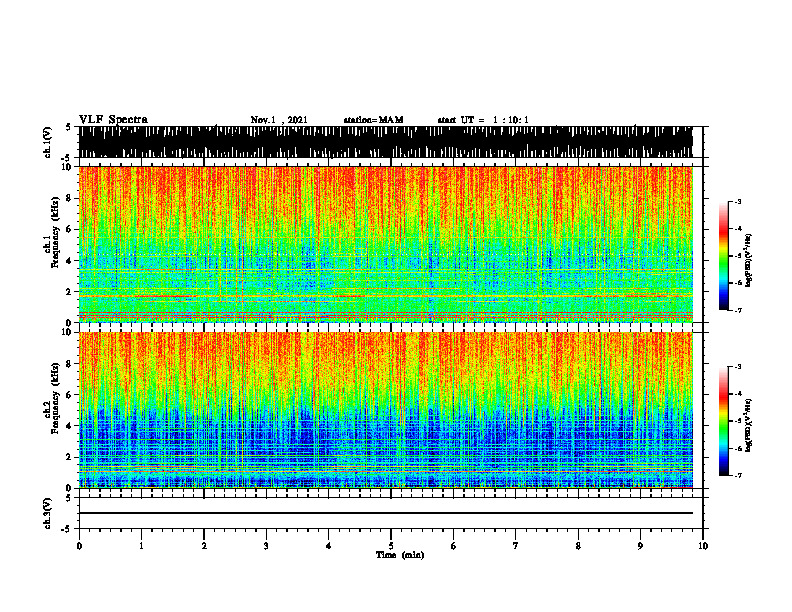
Task: Click the ch.3(V) axis label
Action: (x=48, y=514)
